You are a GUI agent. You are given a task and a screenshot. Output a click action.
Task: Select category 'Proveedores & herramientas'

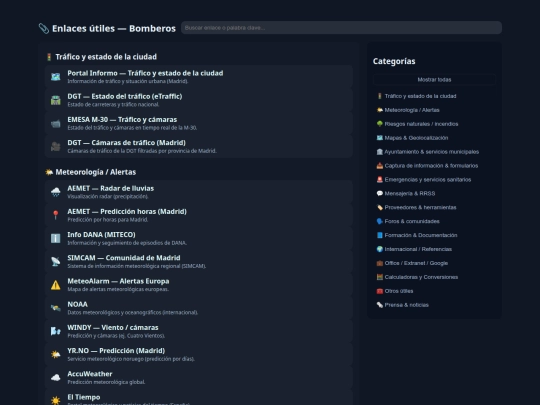point(434,207)
